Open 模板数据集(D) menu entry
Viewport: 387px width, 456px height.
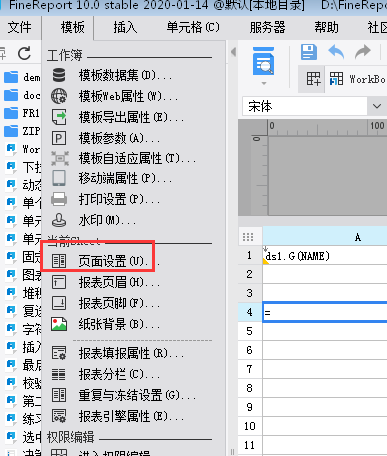click(126, 75)
